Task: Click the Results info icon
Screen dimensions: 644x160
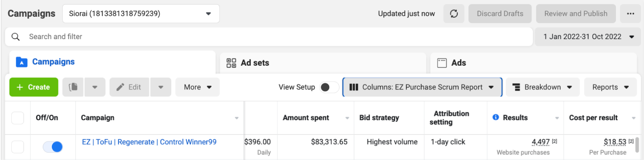Action: coord(495,117)
